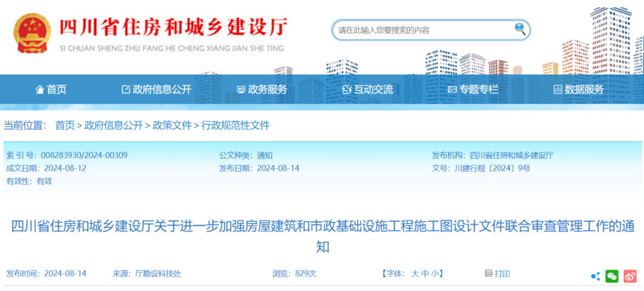Click the magnifier search icon
Image resolution: width=644 pixels, height=291 pixels.
520,29
